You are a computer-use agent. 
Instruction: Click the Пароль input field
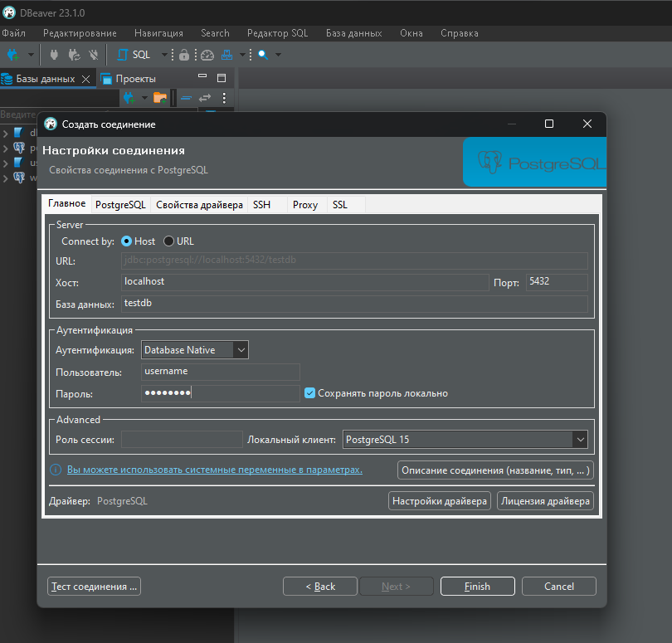coord(221,393)
